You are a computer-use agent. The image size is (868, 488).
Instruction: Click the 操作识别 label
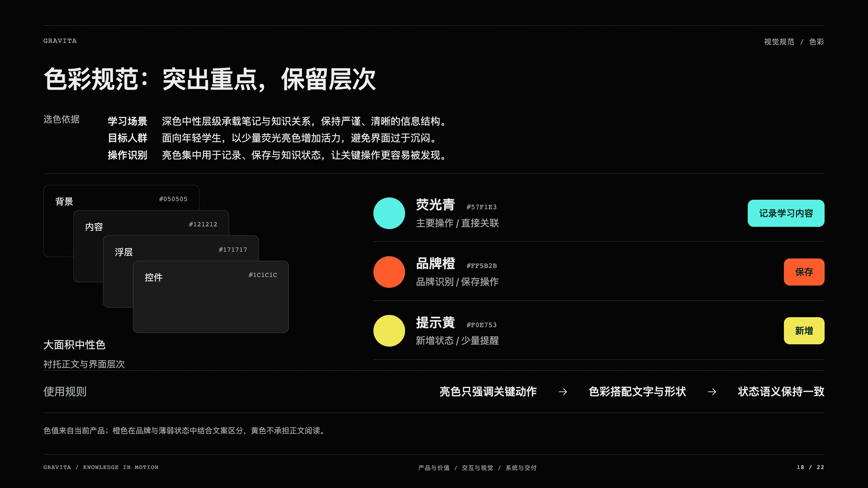(127, 155)
